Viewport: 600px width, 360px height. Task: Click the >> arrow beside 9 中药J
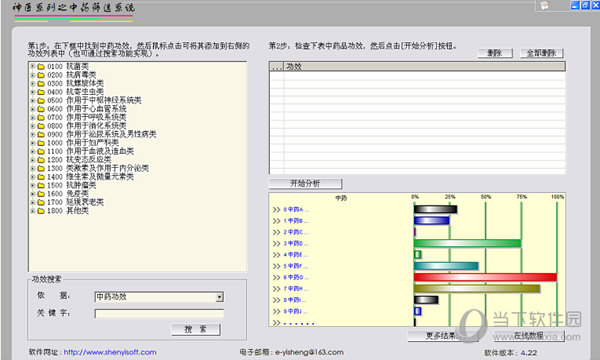276,311
